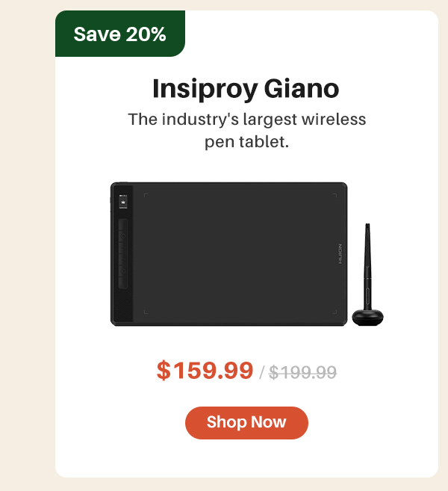The height and width of the screenshot is (491, 448).
Task: Click the Shop Now button
Action: (246, 423)
